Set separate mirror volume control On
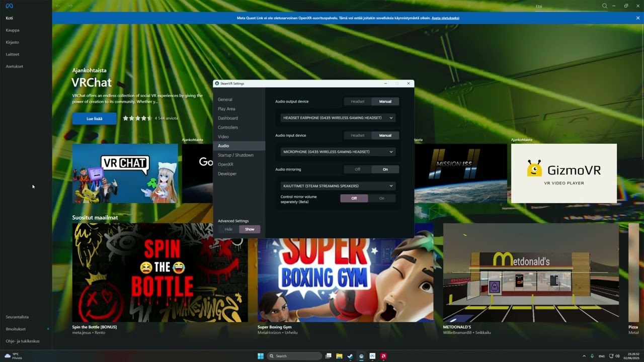 [382, 198]
